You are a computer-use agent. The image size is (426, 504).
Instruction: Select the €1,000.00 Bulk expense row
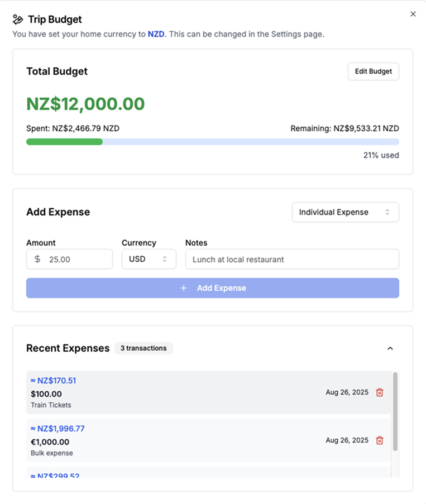(x=167, y=440)
